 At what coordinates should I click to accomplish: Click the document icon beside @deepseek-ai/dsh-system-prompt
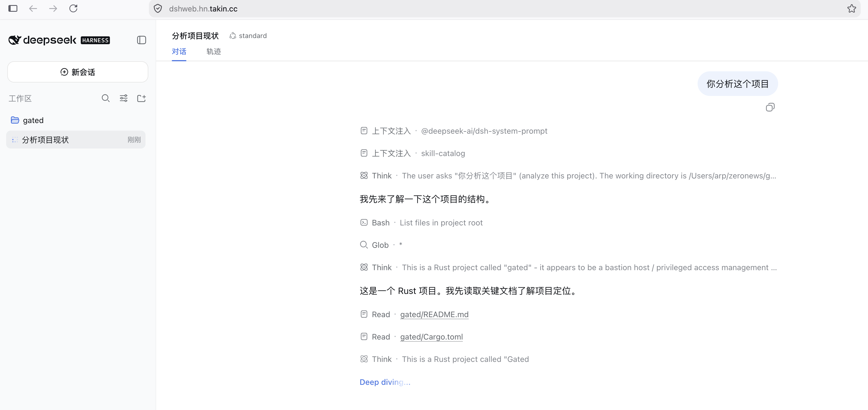tap(364, 131)
